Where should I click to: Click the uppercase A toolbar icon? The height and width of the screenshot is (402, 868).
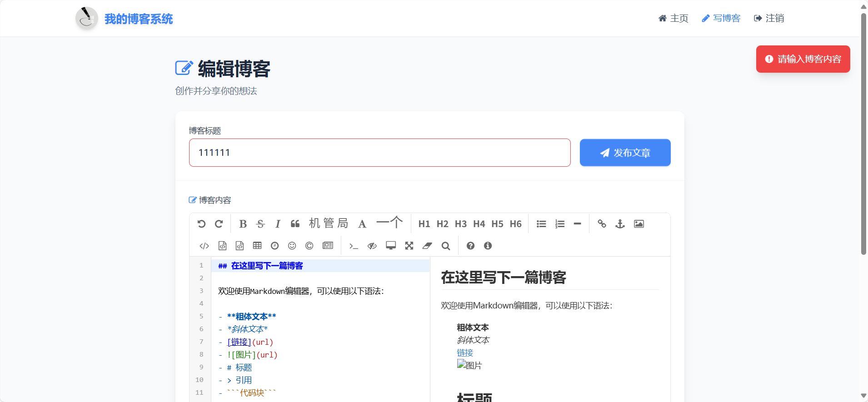pyautogui.click(x=362, y=224)
